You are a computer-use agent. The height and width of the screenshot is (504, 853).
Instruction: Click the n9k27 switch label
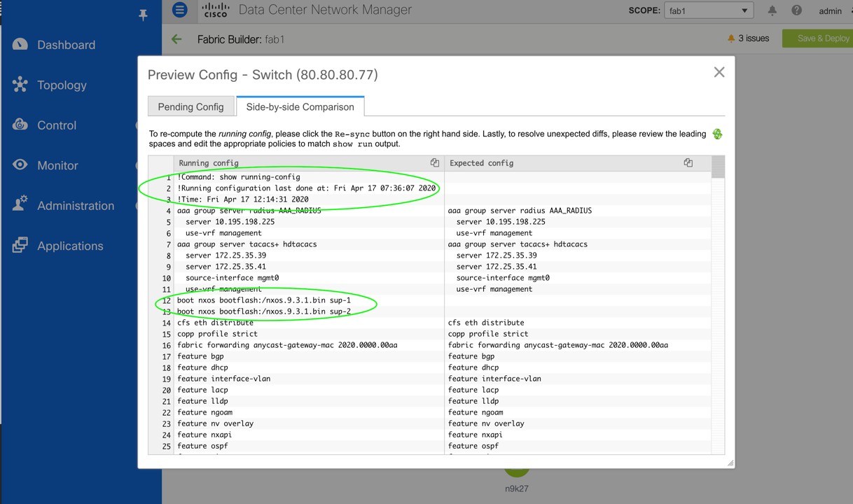(x=517, y=489)
